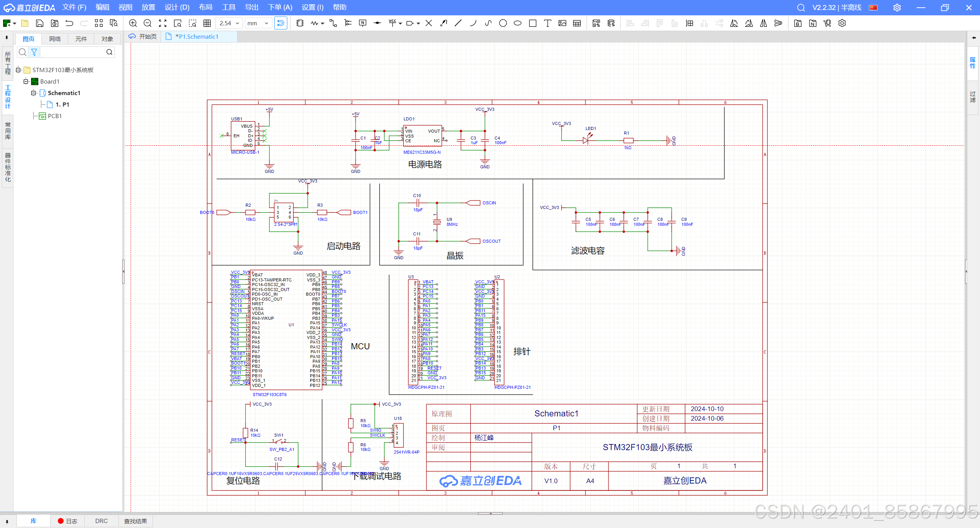Image resolution: width=980 pixels, height=528 pixels.
Task: Open the mm units dropdown
Action: 258,23
